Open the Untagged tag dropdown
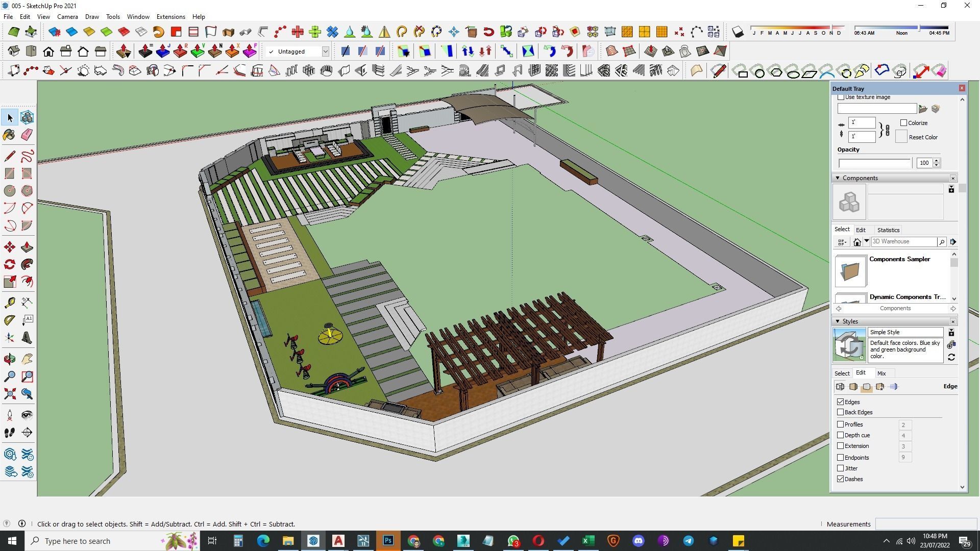 click(x=325, y=52)
